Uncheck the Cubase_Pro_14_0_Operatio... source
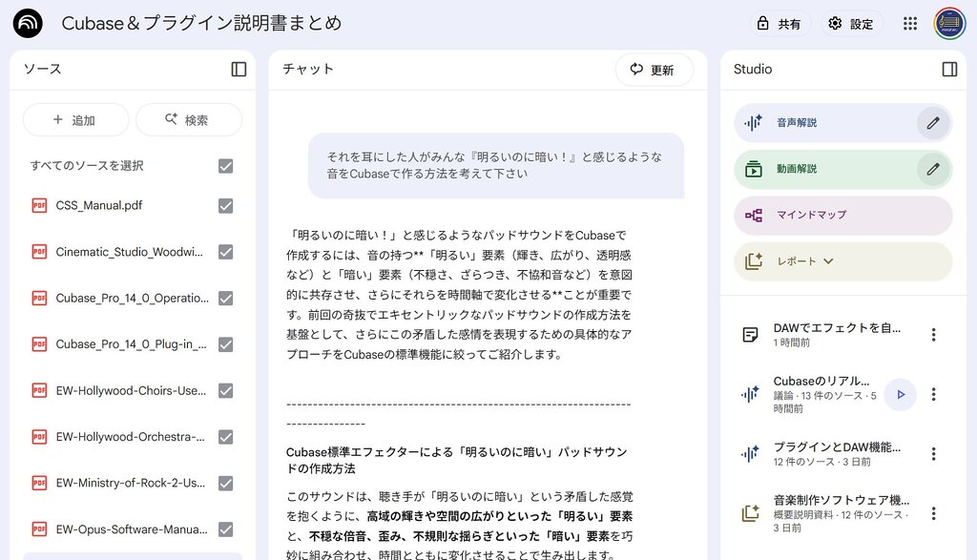This screenshot has height=560, width=977. 225,299
